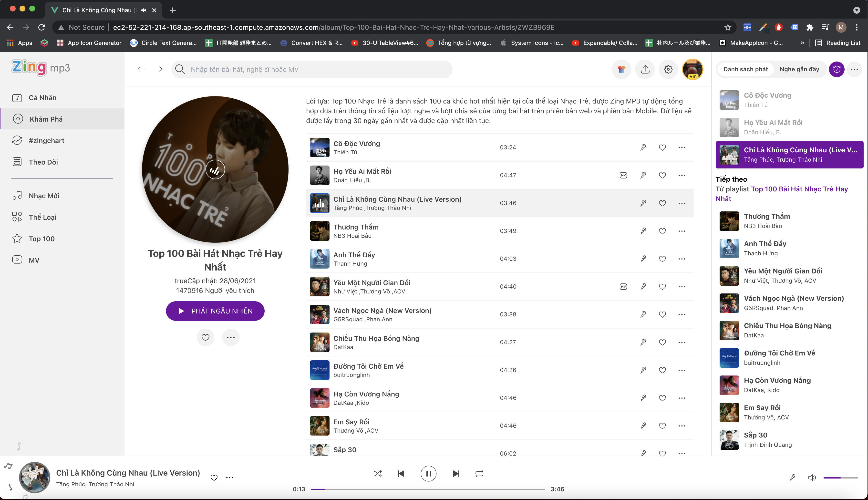Open album more options below shuffle button
868x500 pixels.
[x=231, y=337]
